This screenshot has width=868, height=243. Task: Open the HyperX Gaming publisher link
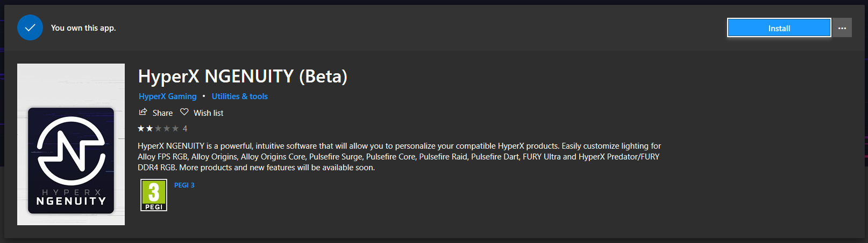168,96
